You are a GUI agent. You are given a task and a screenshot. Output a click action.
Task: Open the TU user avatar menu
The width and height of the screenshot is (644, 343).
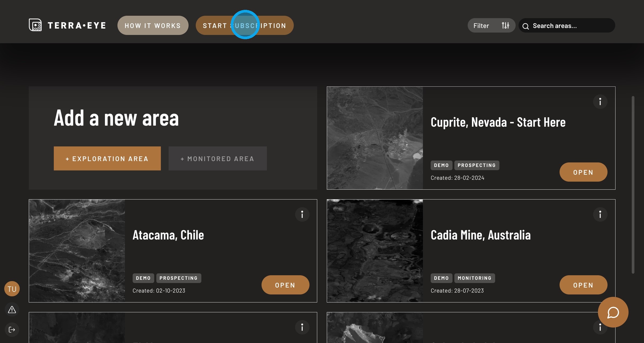(x=12, y=289)
